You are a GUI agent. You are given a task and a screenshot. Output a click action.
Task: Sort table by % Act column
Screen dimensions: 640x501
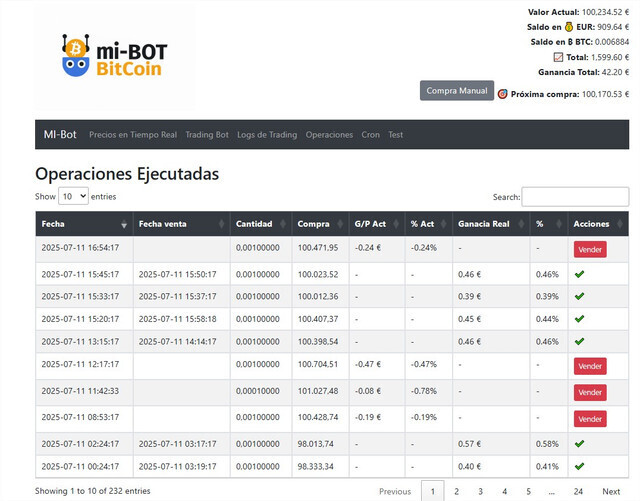(429, 224)
